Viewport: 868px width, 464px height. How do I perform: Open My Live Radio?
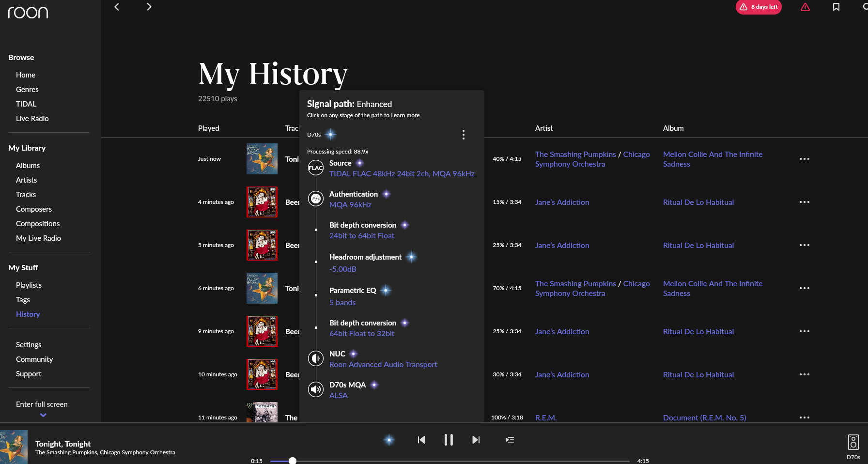tap(39, 238)
